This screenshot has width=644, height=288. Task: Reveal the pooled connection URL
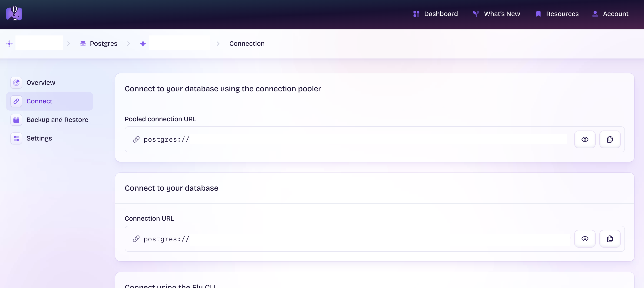point(585,139)
